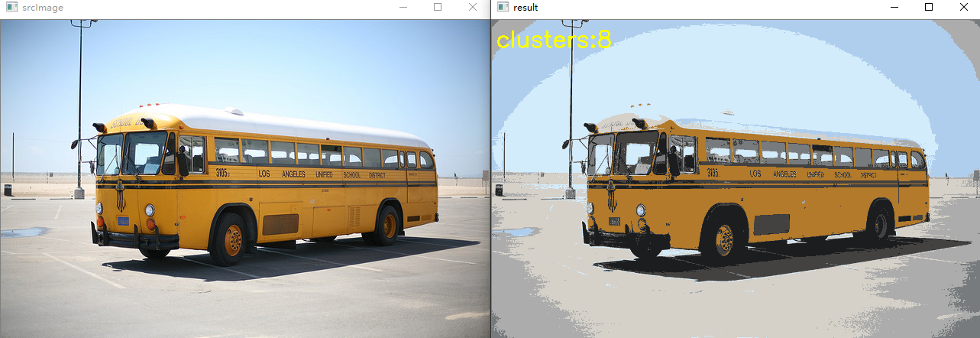The height and width of the screenshot is (338, 980).
Task: Click the srcImage window title text
Action: point(43,8)
